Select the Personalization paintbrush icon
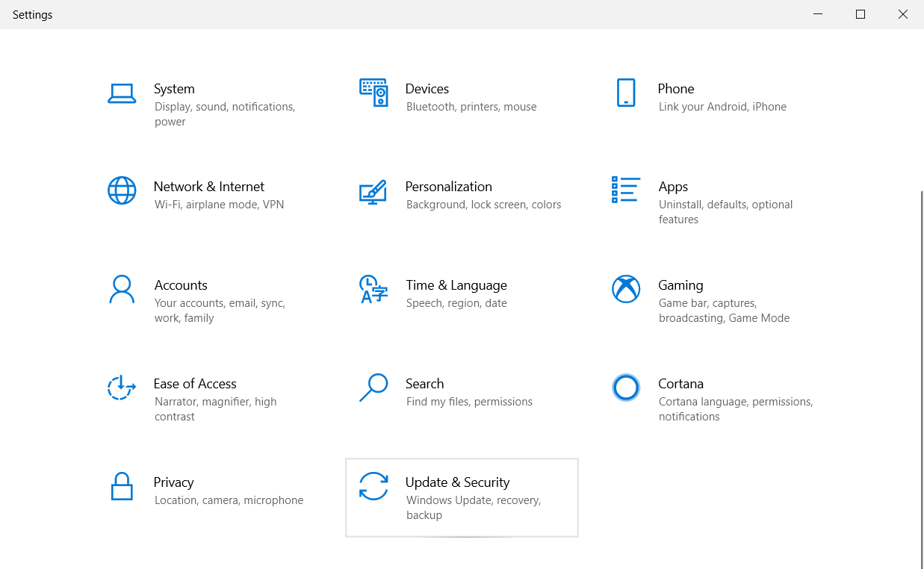Image resolution: width=924 pixels, height=569 pixels. point(373,191)
